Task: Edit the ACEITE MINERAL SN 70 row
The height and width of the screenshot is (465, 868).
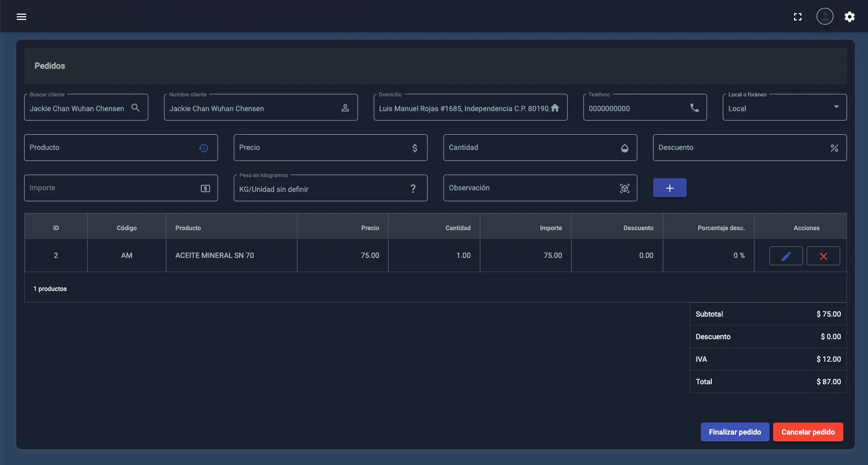Action: (x=786, y=256)
